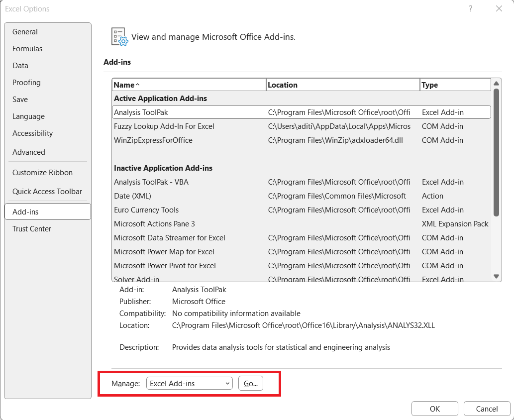Click the ANALYS32.XLL location path text

[303, 325]
